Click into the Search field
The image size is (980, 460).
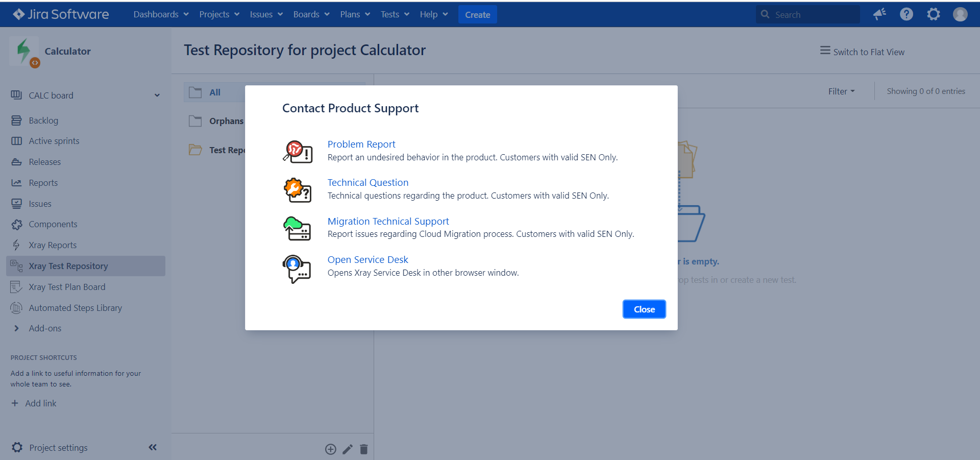pos(808,14)
